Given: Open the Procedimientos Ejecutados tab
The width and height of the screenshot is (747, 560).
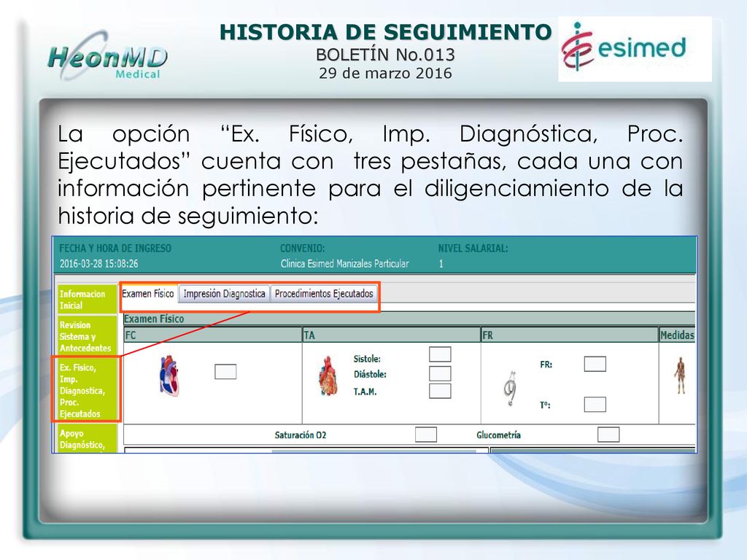Looking at the screenshot, I should tap(324, 294).
